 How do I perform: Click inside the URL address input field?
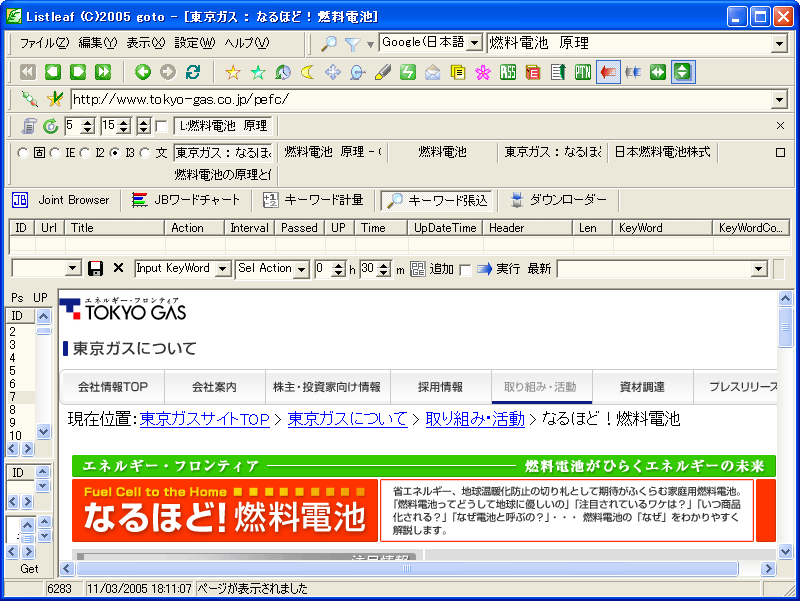click(x=400, y=99)
